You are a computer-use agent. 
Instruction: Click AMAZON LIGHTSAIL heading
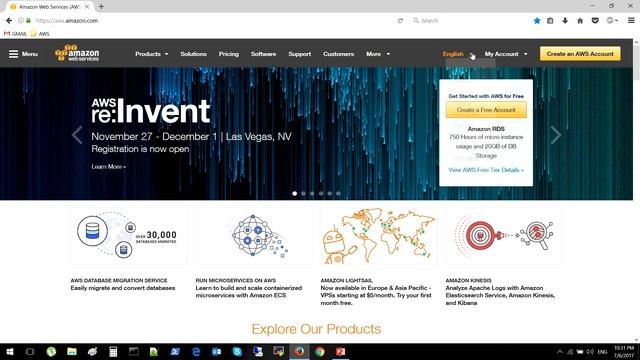click(x=347, y=280)
